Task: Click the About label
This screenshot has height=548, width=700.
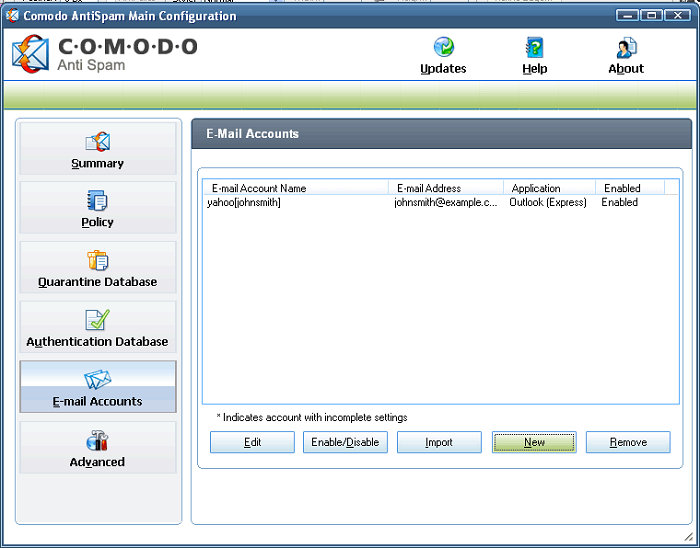Action: [x=626, y=69]
